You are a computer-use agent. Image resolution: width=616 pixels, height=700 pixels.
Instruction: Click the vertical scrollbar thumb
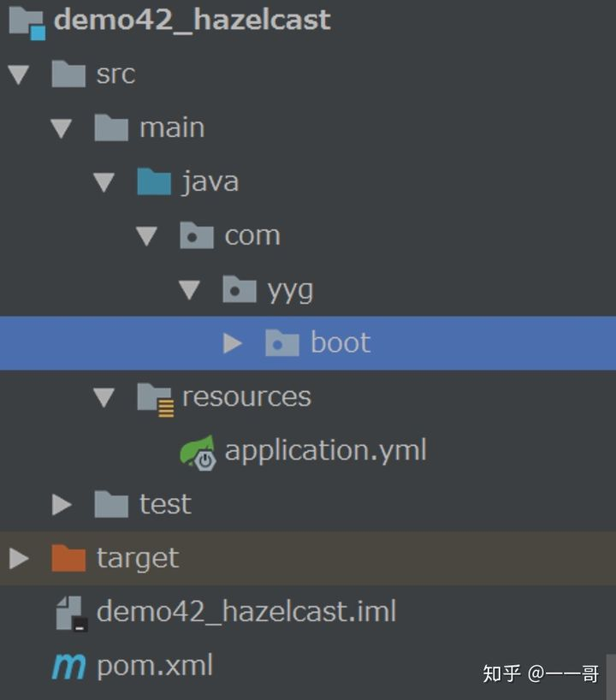611,677
